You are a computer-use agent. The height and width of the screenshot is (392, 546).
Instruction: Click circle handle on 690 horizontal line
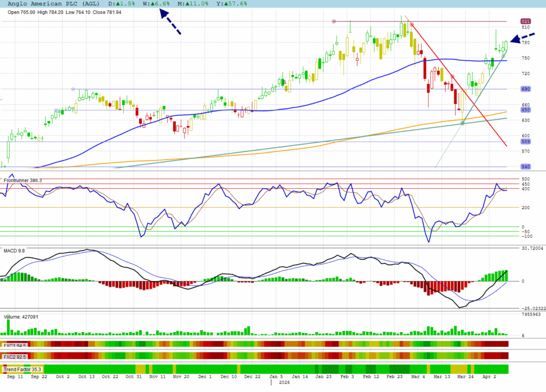coord(73,89)
